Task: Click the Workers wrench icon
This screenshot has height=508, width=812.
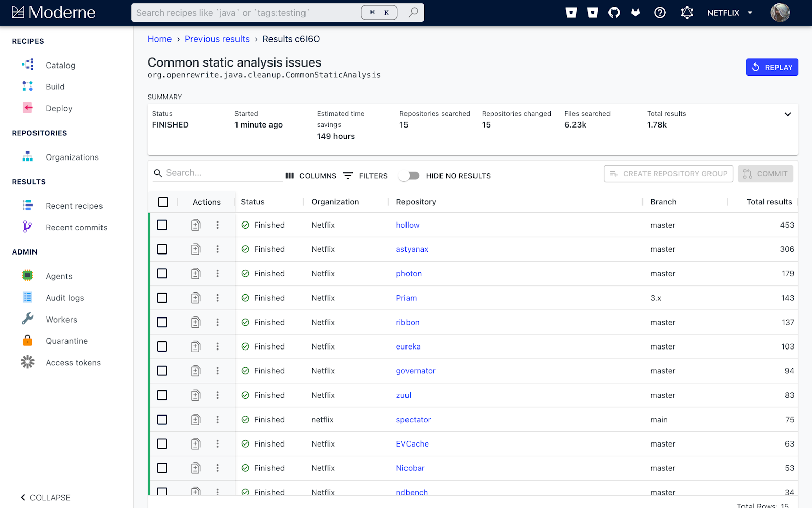Action: 28,319
